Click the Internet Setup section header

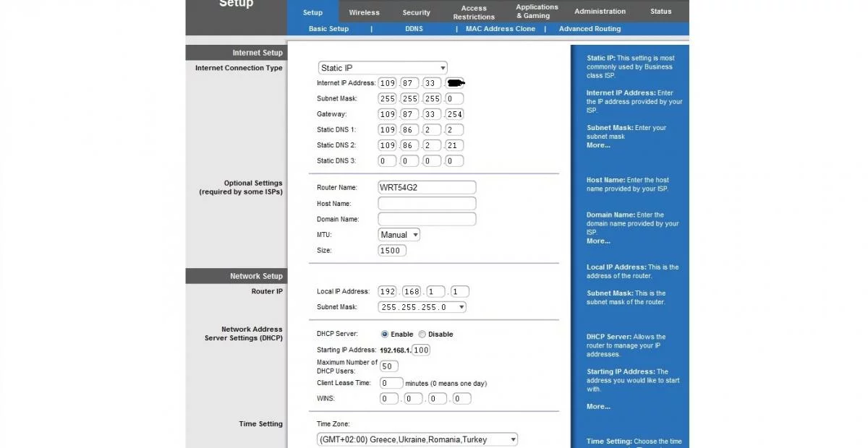pyautogui.click(x=236, y=53)
